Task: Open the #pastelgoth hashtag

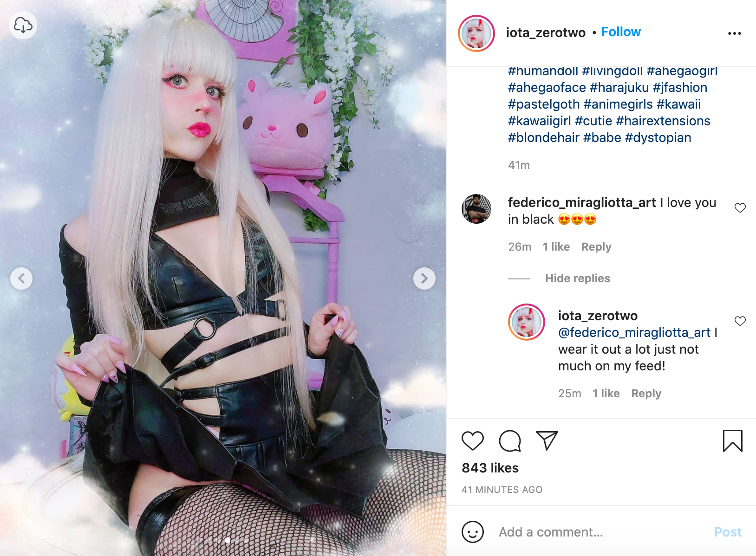Action: point(544,104)
